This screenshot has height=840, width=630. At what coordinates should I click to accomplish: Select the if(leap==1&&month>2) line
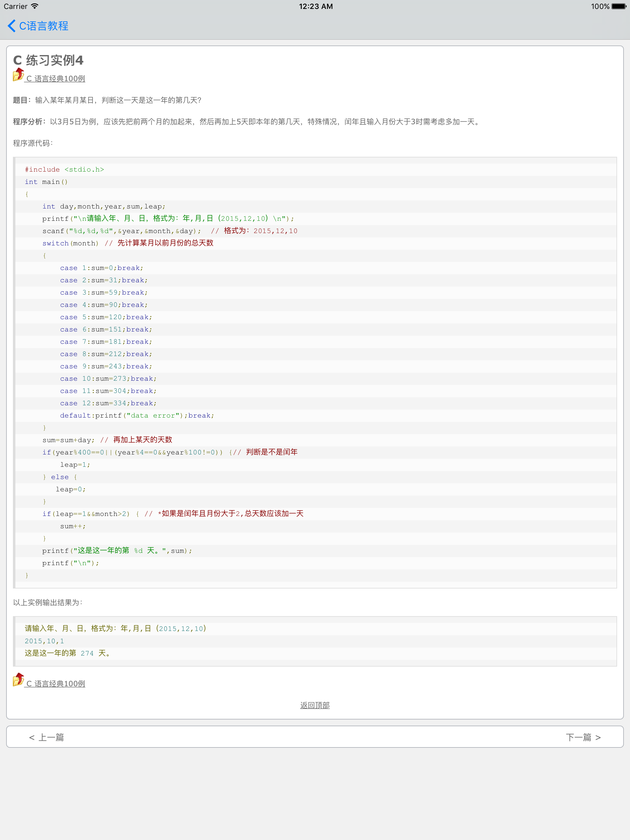(173, 514)
